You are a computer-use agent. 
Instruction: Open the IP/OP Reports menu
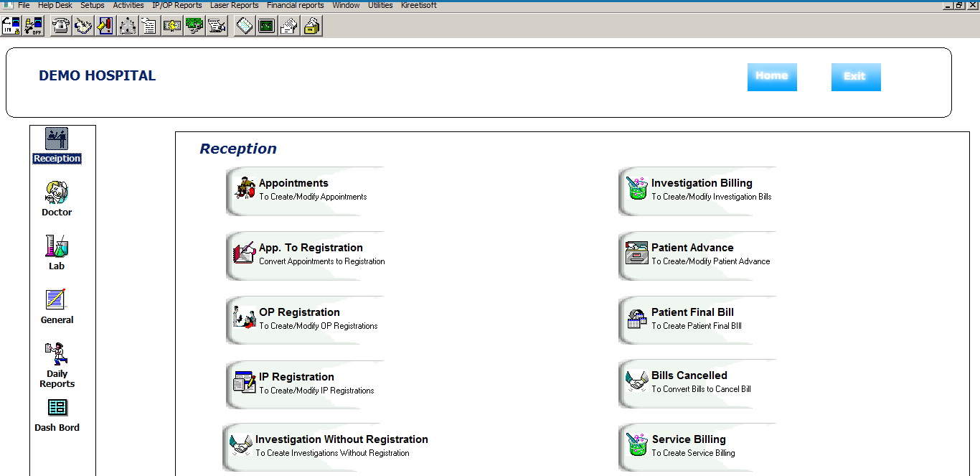pyautogui.click(x=176, y=5)
